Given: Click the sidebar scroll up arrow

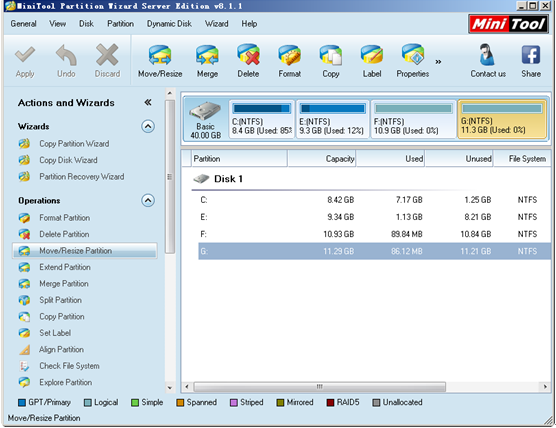Looking at the screenshot, I should coord(170,94).
